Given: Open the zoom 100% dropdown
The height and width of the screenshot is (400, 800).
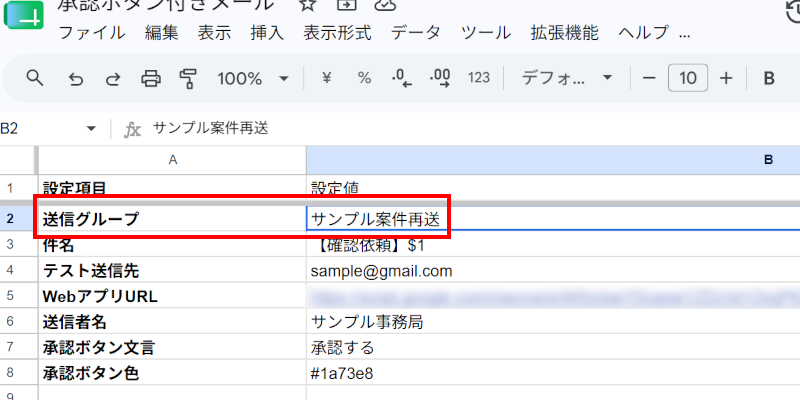Looking at the screenshot, I should [x=253, y=79].
